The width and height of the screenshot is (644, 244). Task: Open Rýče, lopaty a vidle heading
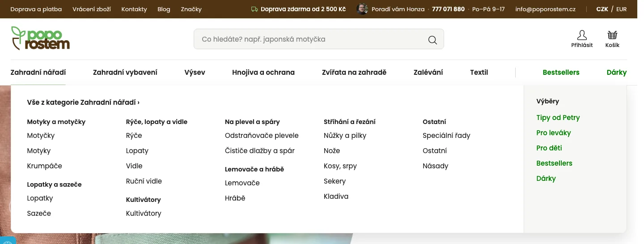coord(157,122)
